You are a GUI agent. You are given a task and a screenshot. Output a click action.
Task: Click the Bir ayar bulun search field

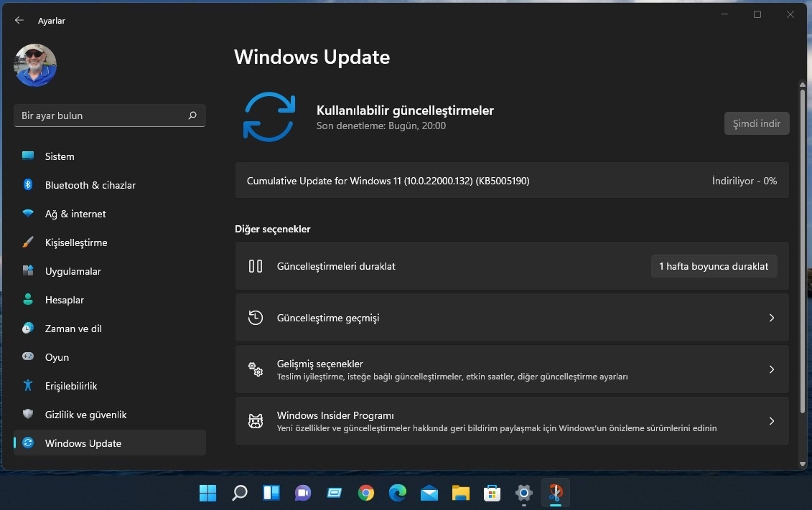coord(110,115)
